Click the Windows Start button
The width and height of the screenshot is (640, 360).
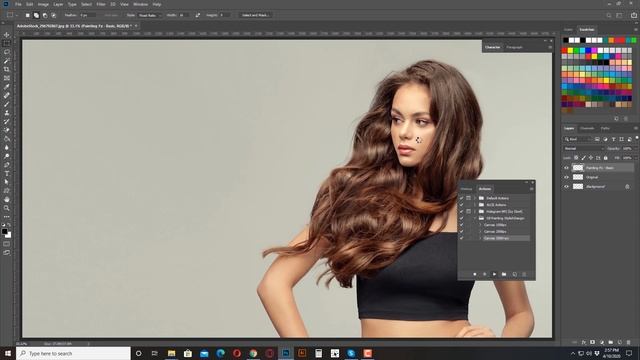click(8, 353)
